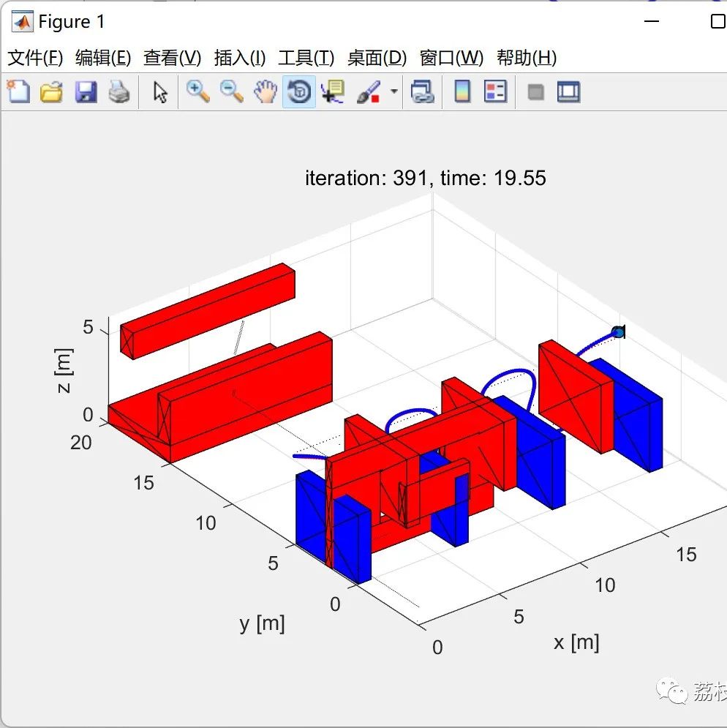Open the 窗口(W) menu
Viewport: 727px width, 728px height.
[452, 58]
